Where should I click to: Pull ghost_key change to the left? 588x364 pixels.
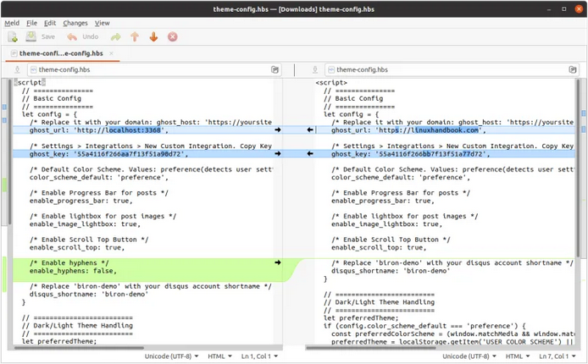point(310,153)
